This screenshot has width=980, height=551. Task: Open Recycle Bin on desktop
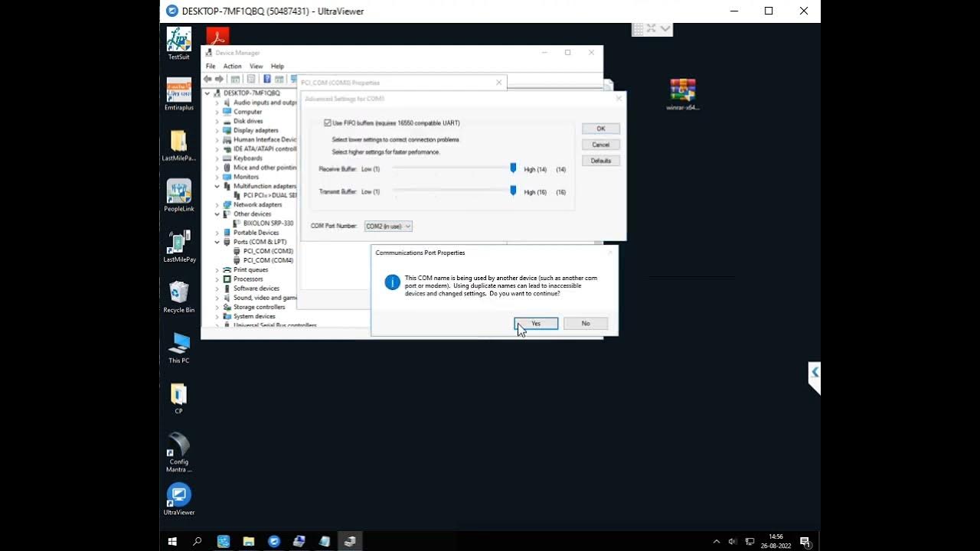(179, 296)
